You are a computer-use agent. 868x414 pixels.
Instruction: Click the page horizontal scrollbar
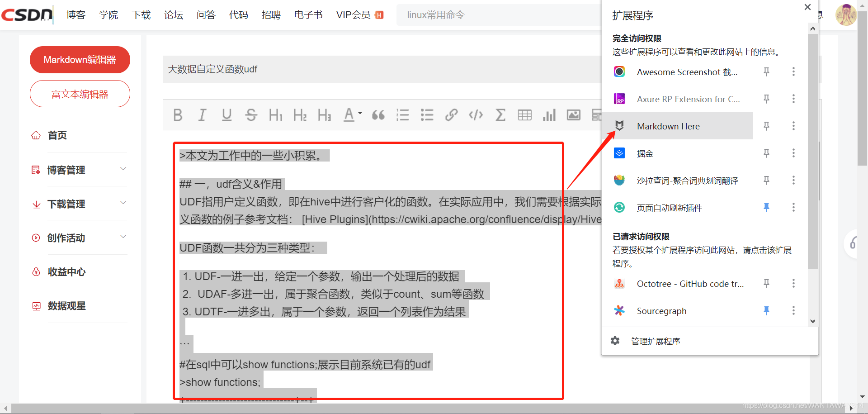click(427, 408)
